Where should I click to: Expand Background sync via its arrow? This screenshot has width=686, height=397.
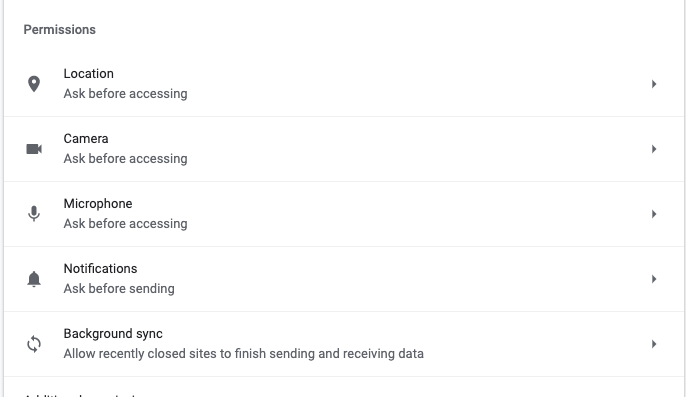(x=654, y=344)
